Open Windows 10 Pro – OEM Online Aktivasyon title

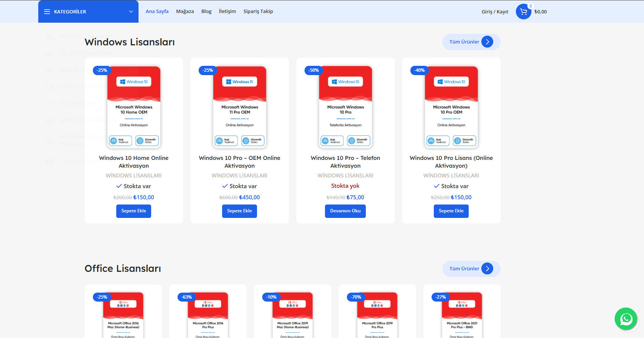pyautogui.click(x=240, y=162)
